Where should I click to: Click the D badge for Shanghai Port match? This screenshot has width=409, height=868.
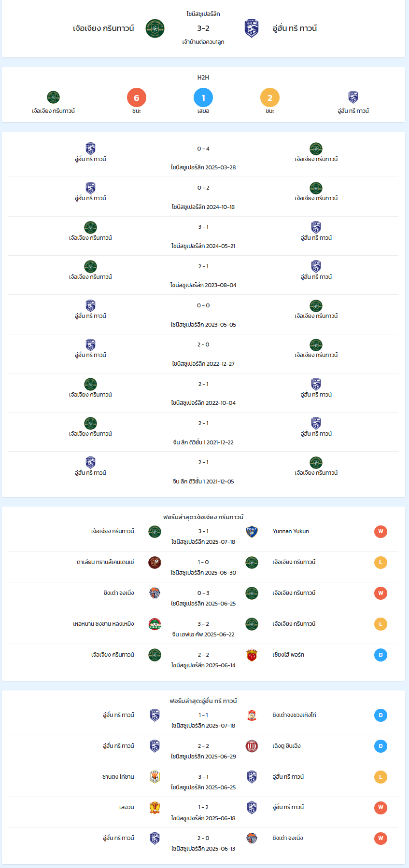tap(381, 655)
